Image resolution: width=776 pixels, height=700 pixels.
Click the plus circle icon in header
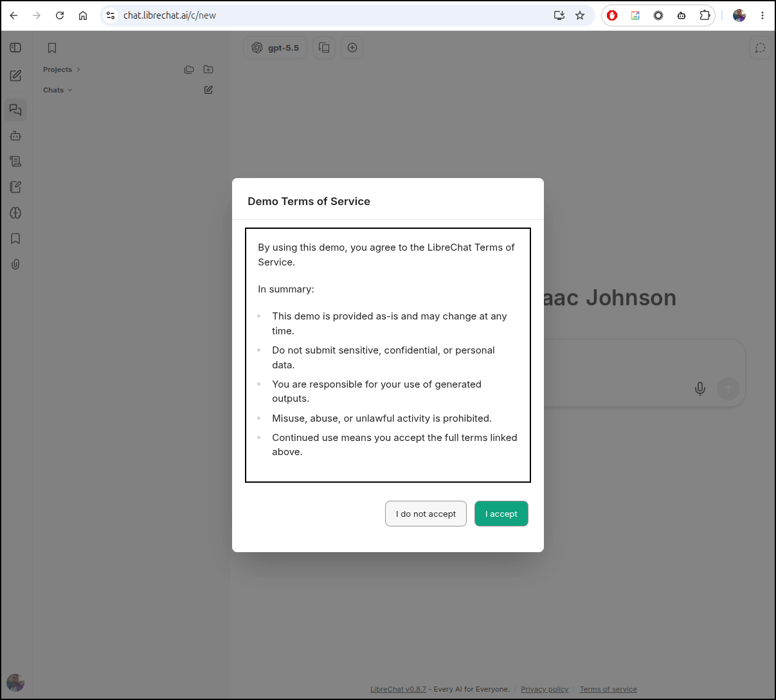click(x=352, y=48)
